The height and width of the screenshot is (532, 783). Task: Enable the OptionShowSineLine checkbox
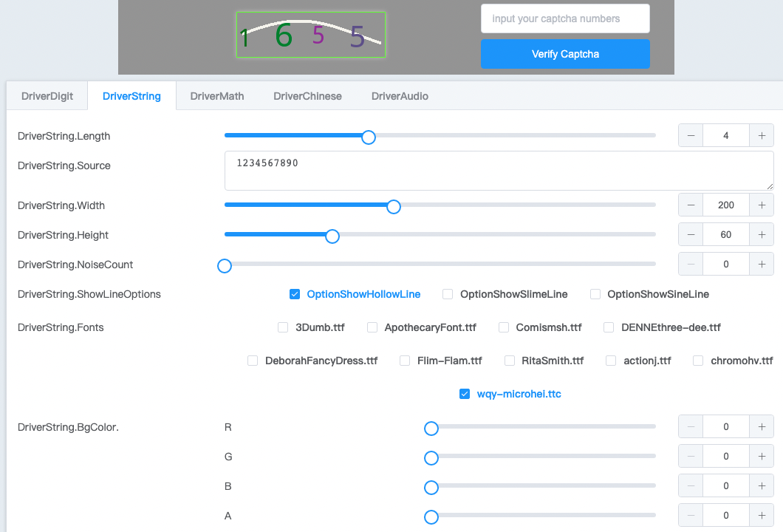pyautogui.click(x=595, y=294)
